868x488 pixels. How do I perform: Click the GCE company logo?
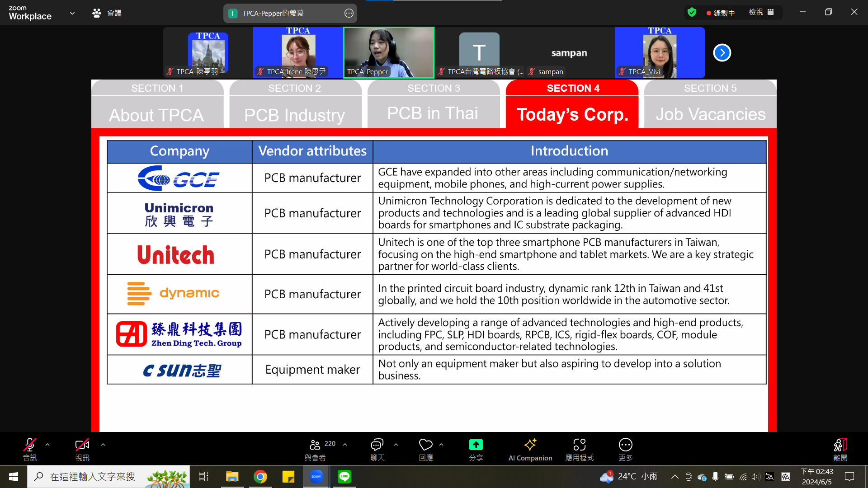click(179, 178)
